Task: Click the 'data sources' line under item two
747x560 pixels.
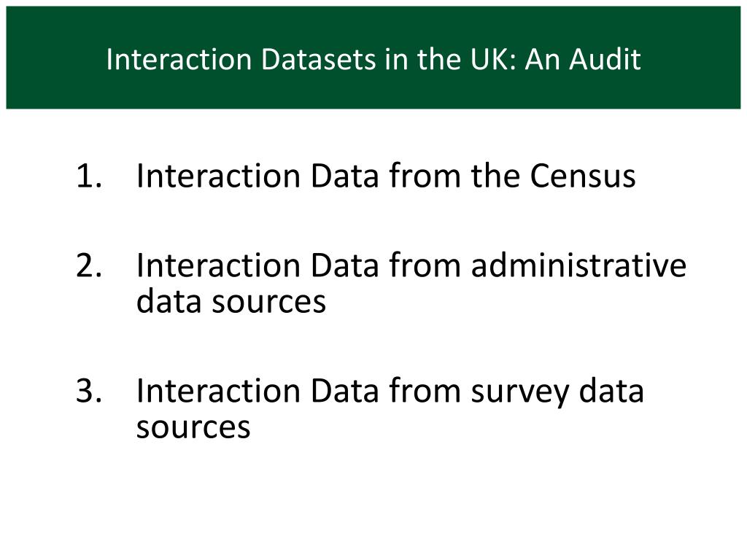Action: pyautogui.click(x=231, y=301)
